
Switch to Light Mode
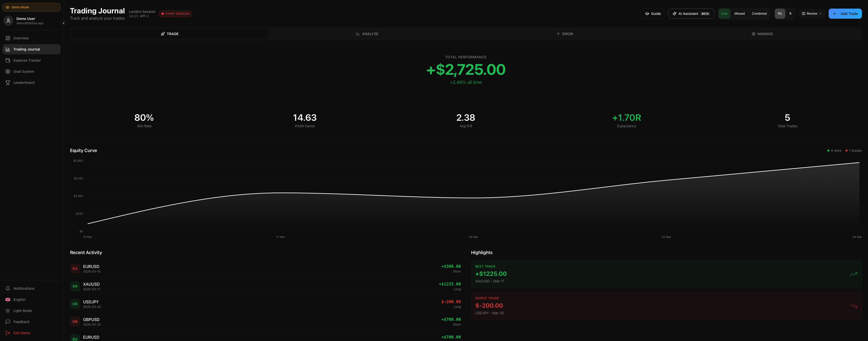[x=22, y=311]
